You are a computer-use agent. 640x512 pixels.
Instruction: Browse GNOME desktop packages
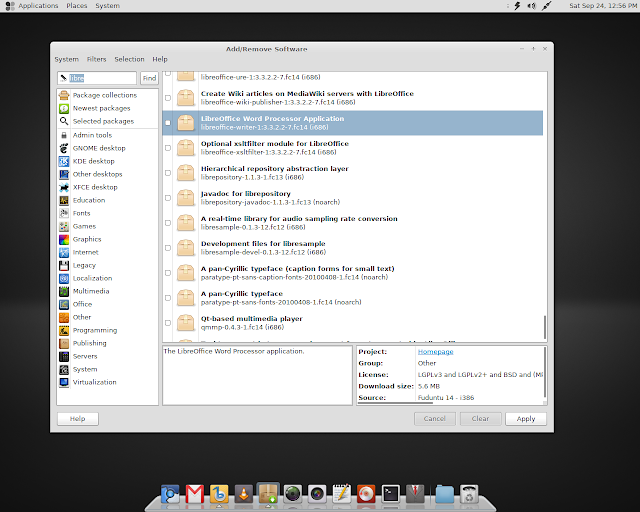99,148
